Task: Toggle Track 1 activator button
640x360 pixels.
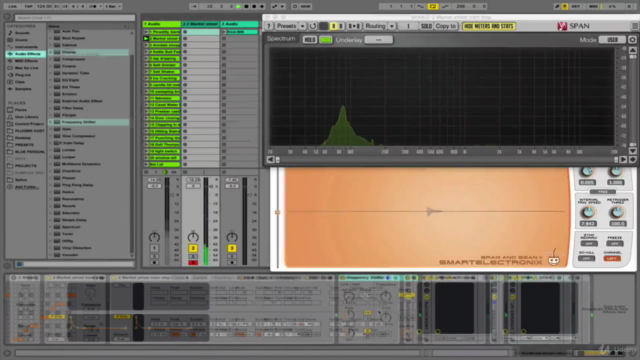Action: [154, 248]
